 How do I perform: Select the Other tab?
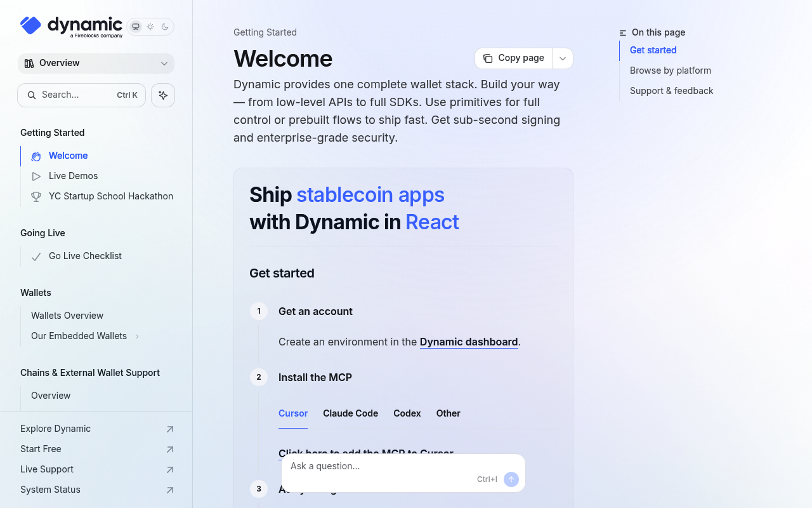coord(448,413)
